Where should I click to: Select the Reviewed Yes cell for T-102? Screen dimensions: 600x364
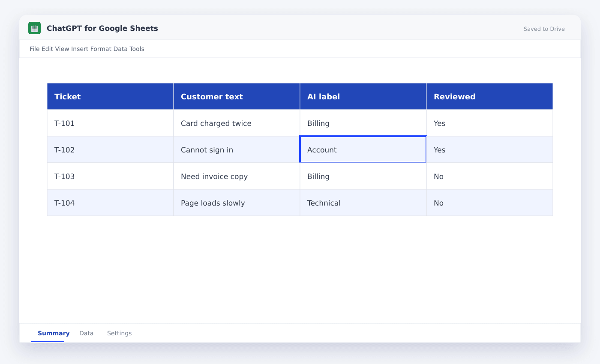pos(490,149)
